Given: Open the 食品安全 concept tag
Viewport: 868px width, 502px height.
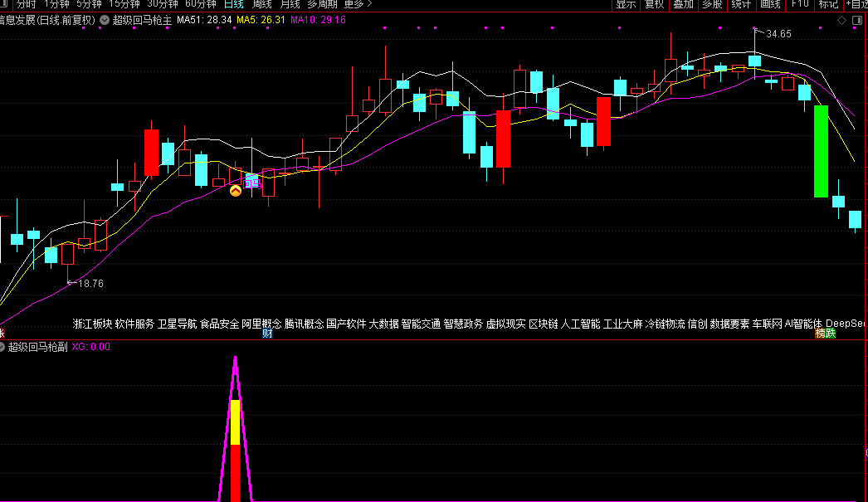Looking at the screenshot, I should pos(220,324).
